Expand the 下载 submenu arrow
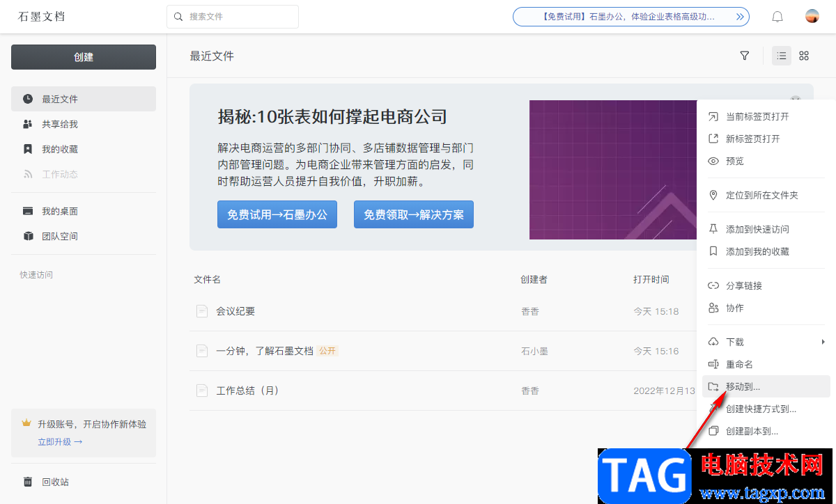Viewport: 836px width, 504px height. click(x=823, y=342)
